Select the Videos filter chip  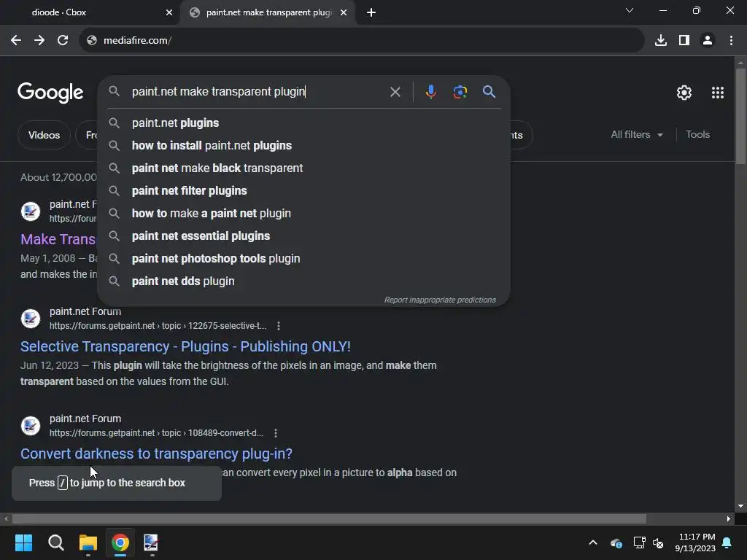(x=44, y=135)
